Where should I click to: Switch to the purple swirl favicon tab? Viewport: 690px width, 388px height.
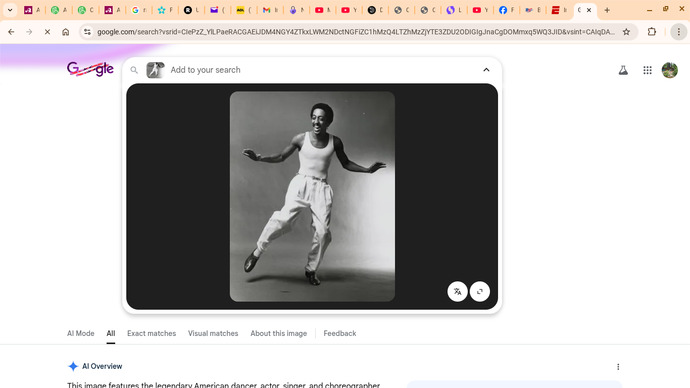tap(450, 10)
